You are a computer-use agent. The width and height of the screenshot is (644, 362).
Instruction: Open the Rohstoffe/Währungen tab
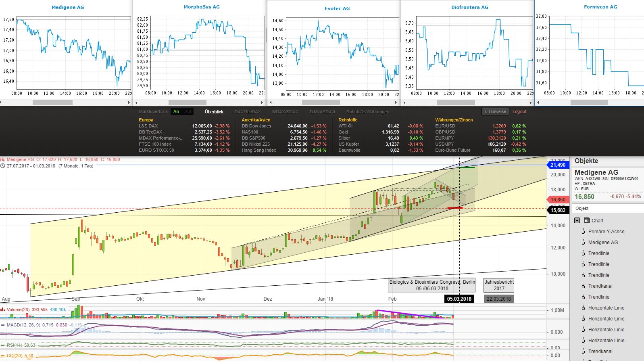coord(368,112)
